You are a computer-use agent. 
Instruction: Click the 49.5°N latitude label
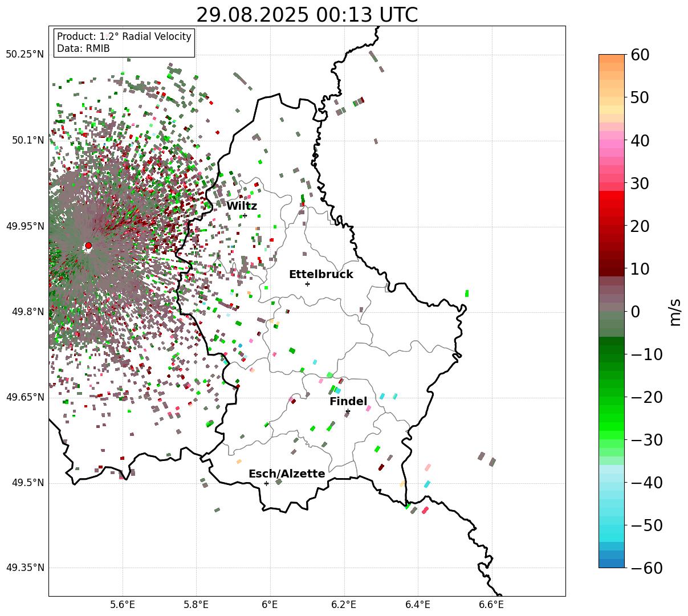click(x=27, y=483)
